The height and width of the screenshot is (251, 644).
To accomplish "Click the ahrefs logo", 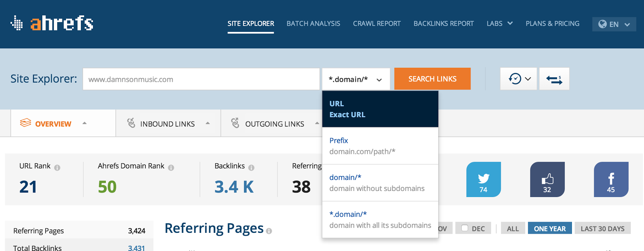I will [52, 23].
